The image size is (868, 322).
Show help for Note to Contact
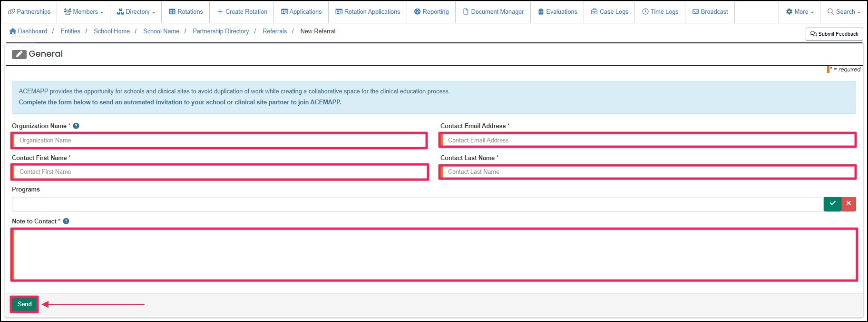click(66, 221)
